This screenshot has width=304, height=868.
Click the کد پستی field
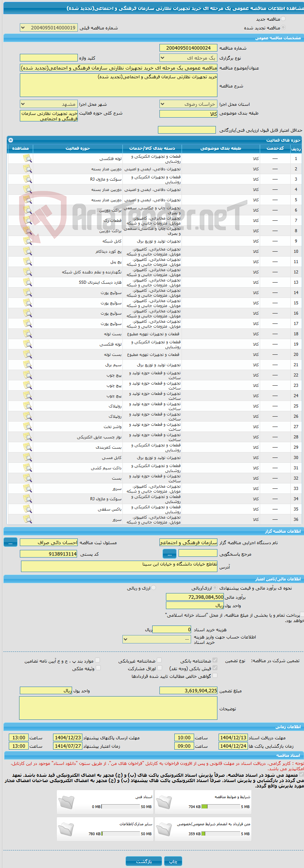click(x=49, y=554)
